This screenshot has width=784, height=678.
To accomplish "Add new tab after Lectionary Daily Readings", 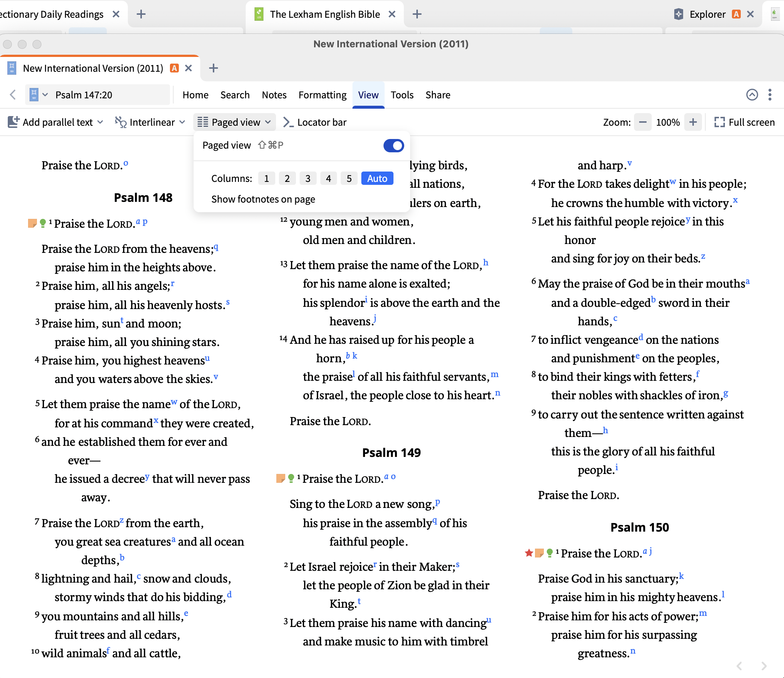I will pos(141,14).
